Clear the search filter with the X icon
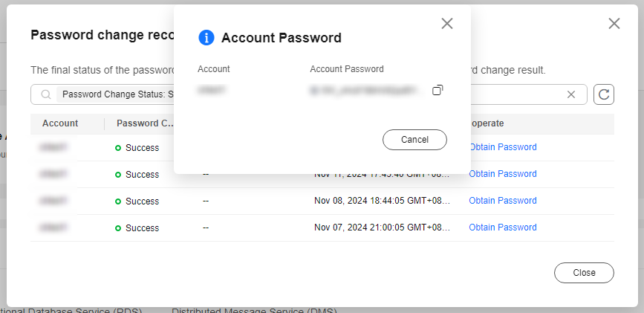Image resolution: width=644 pixels, height=313 pixels. click(571, 94)
